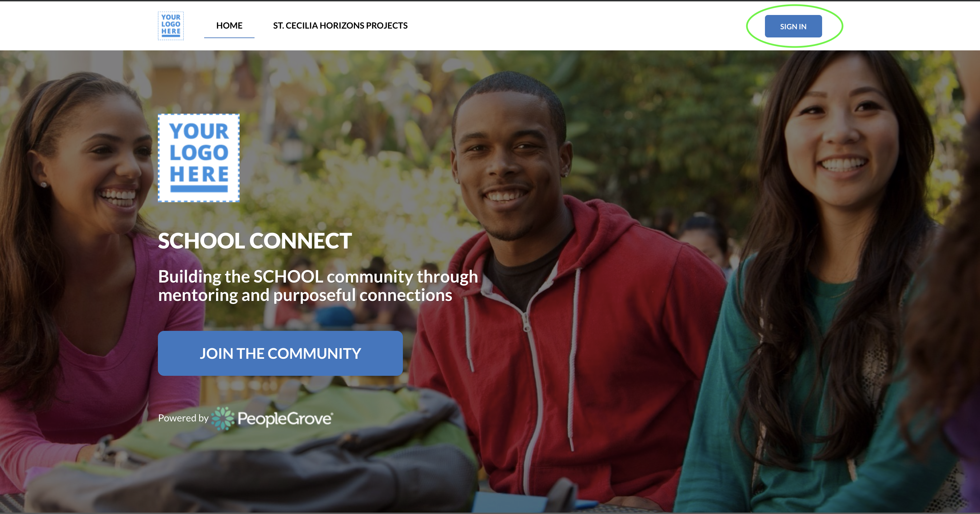This screenshot has height=514, width=980.
Task: Click the SIGN IN button
Action: point(793,26)
